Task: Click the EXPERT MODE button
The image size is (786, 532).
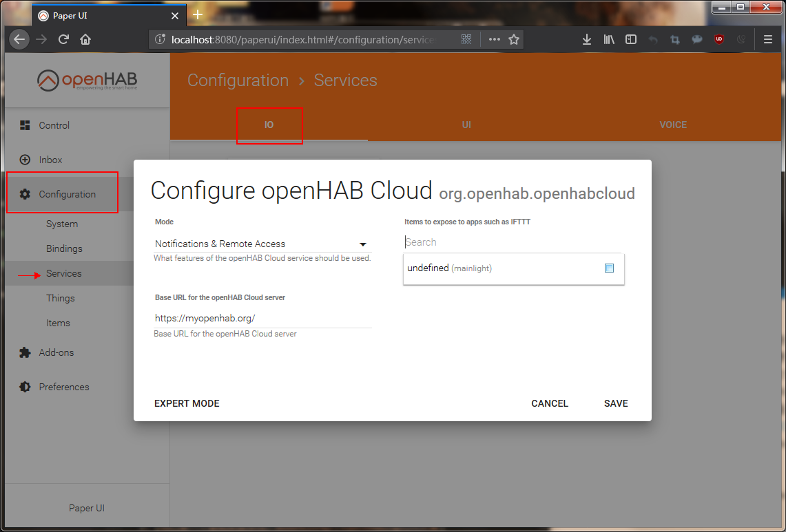Action: [187, 404]
